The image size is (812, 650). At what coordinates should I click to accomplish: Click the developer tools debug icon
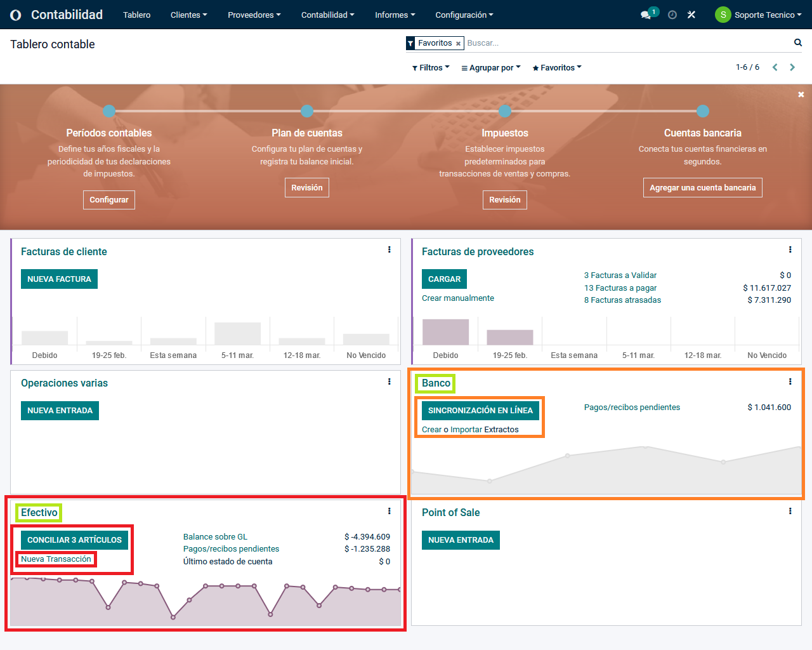coord(691,15)
